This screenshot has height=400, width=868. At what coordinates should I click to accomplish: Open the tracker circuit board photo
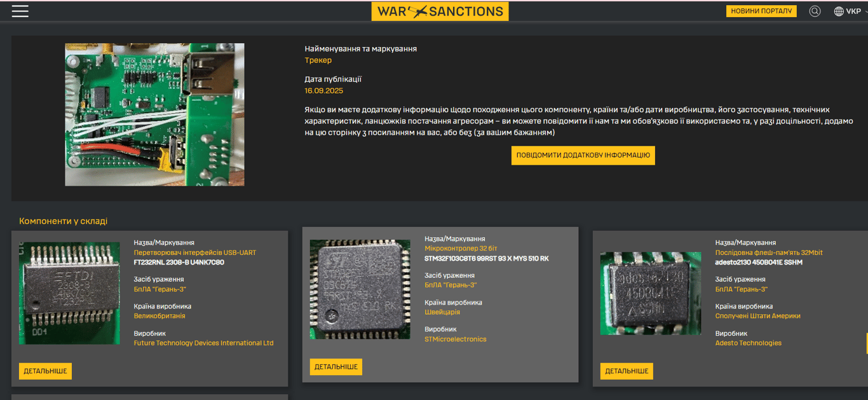coord(154,114)
